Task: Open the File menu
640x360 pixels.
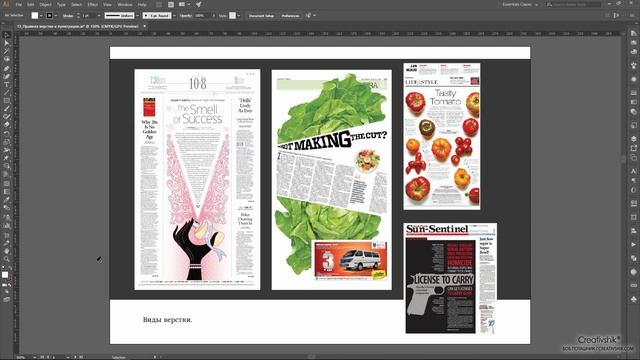Action: [x=18, y=4]
